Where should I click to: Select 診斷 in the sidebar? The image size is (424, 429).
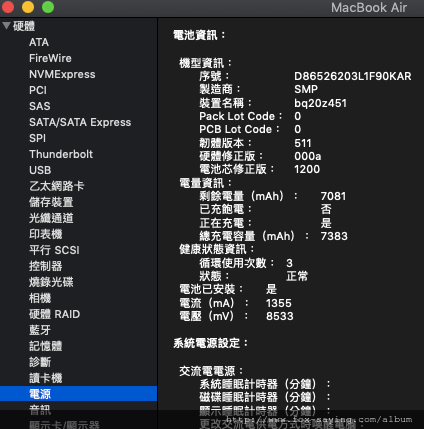[40, 362]
